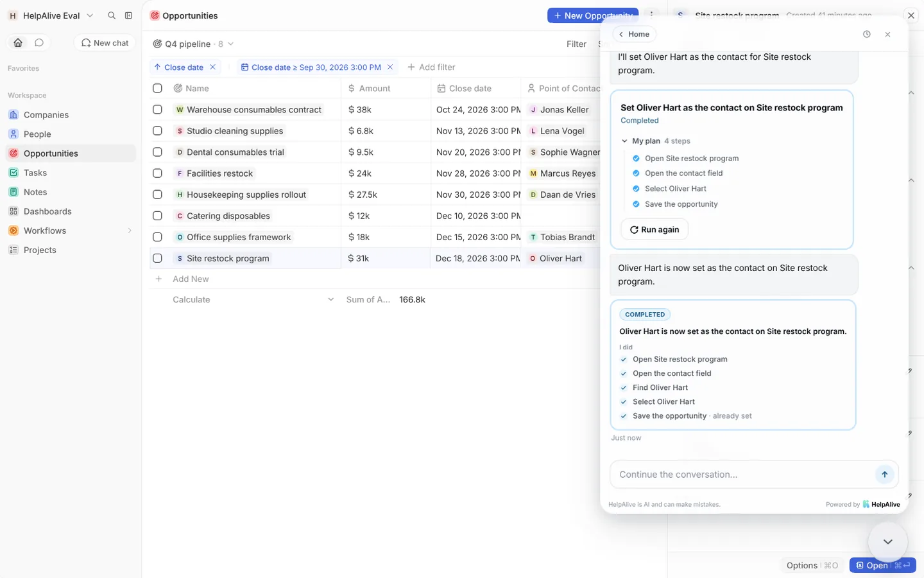Expand the Workflows sidebar submenu arrow
The image size is (924, 578).
coord(130,231)
